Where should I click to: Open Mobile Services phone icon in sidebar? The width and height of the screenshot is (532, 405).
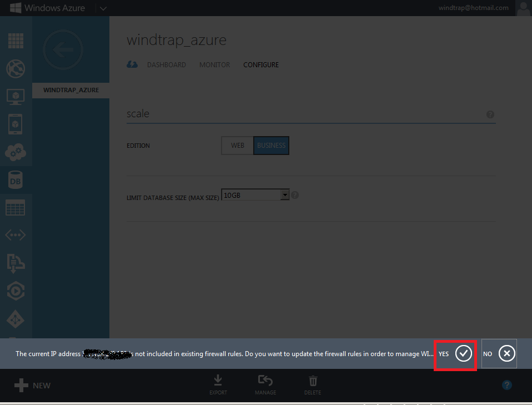coord(16,124)
